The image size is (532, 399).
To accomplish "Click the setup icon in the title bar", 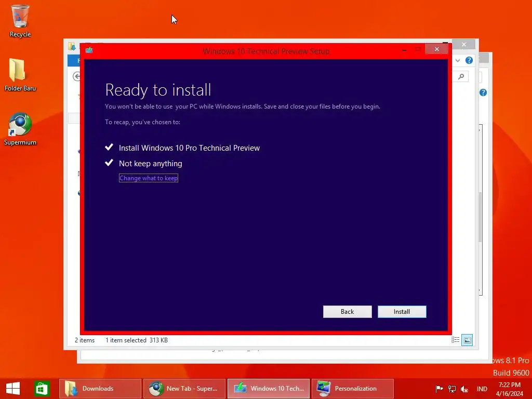I will click(x=89, y=50).
